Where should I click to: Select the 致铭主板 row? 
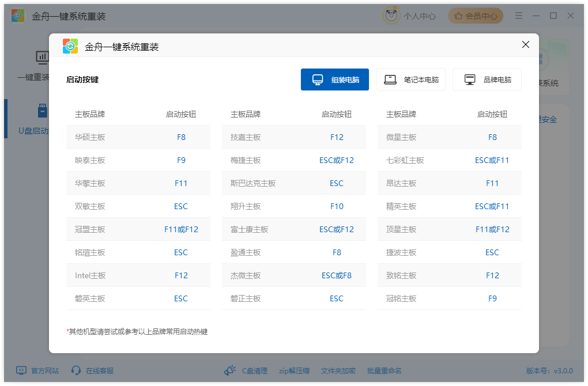449,275
